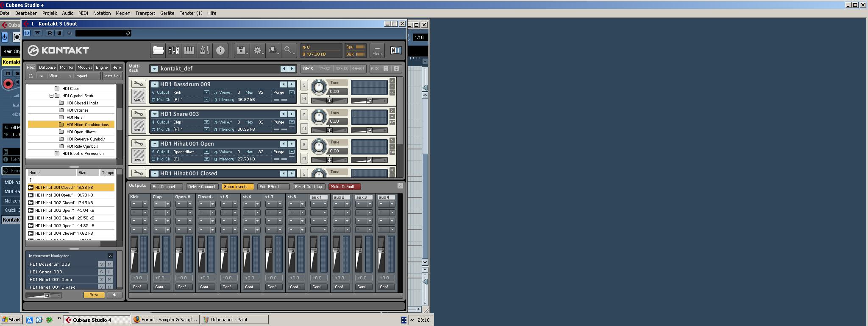This screenshot has width=868, height=326.
Task: Mute the HD1 Hihat 001 Open in rack
Action: point(304,158)
